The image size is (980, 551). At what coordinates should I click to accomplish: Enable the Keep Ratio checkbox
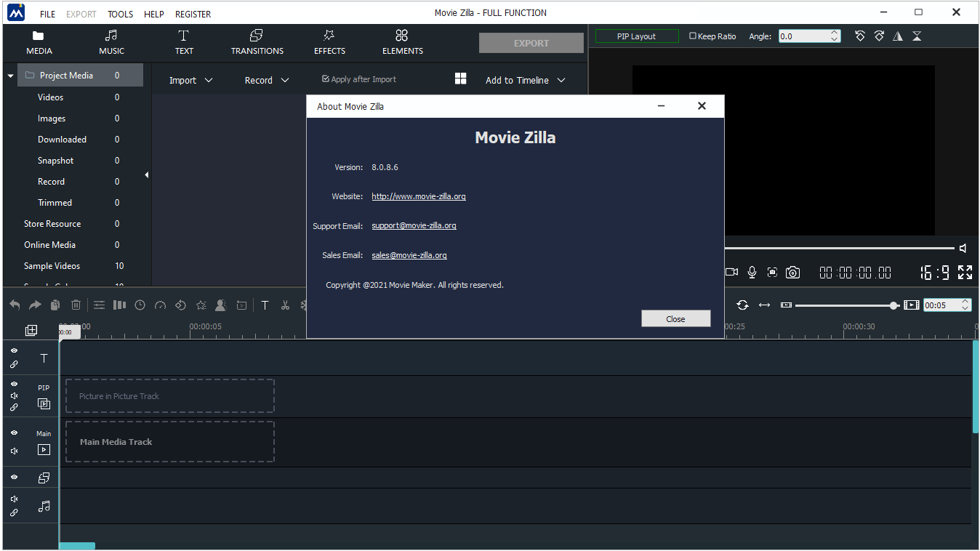(693, 36)
